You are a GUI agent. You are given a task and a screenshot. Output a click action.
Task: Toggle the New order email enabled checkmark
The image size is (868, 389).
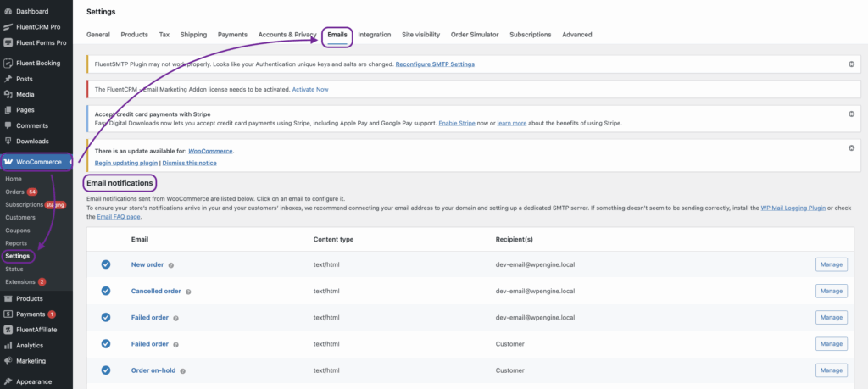106,264
